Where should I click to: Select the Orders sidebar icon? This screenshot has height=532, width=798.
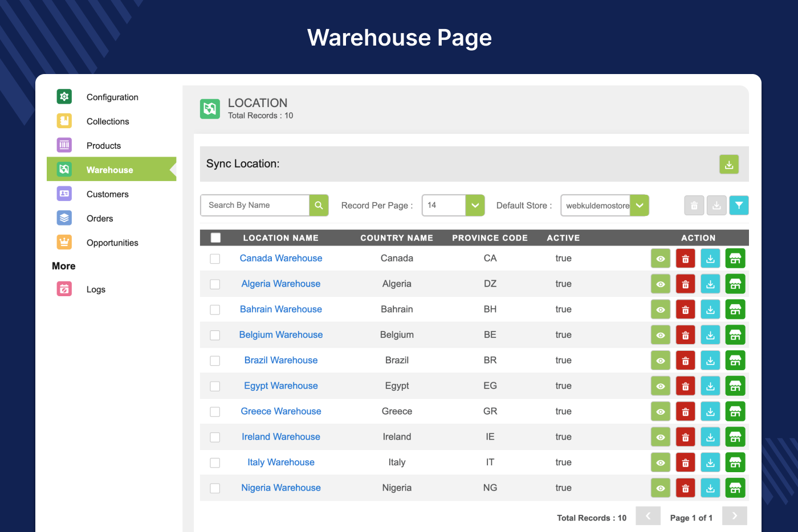click(x=64, y=218)
